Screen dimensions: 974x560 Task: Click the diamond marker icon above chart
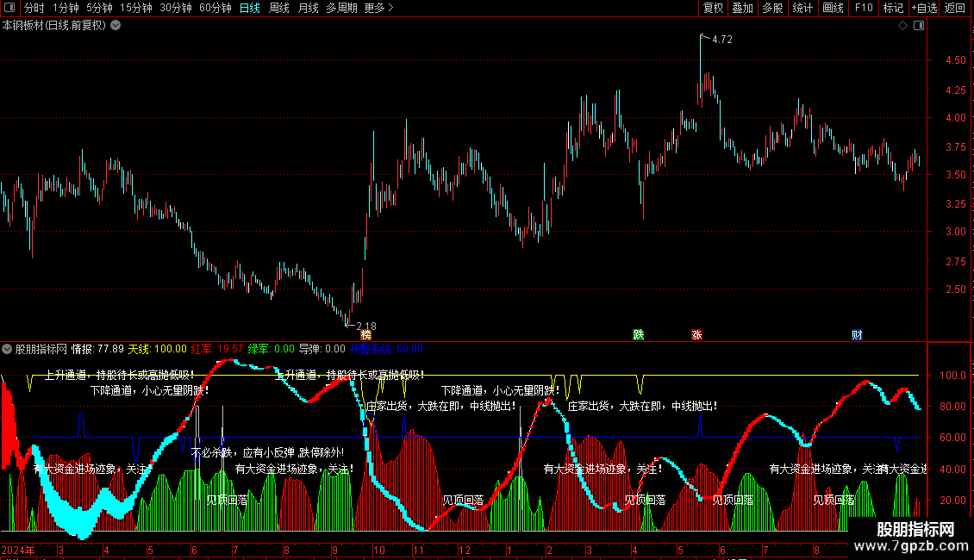coord(902,26)
